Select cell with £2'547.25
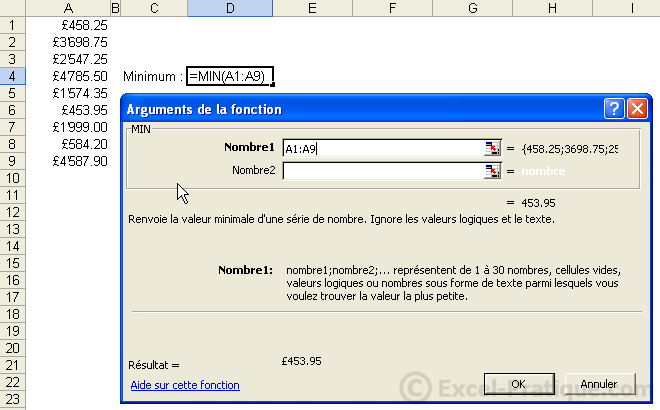Viewport: 660px width, 410px height. point(68,59)
